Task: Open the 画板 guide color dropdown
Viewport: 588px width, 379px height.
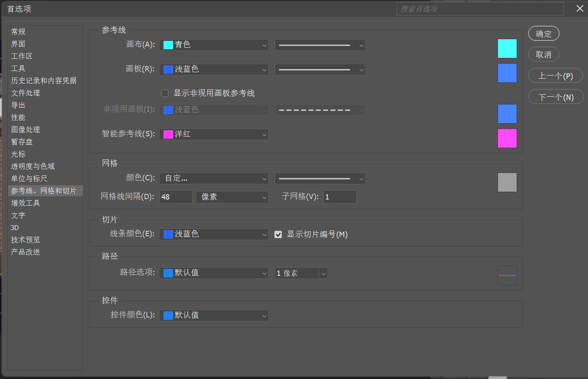Action: pos(214,69)
